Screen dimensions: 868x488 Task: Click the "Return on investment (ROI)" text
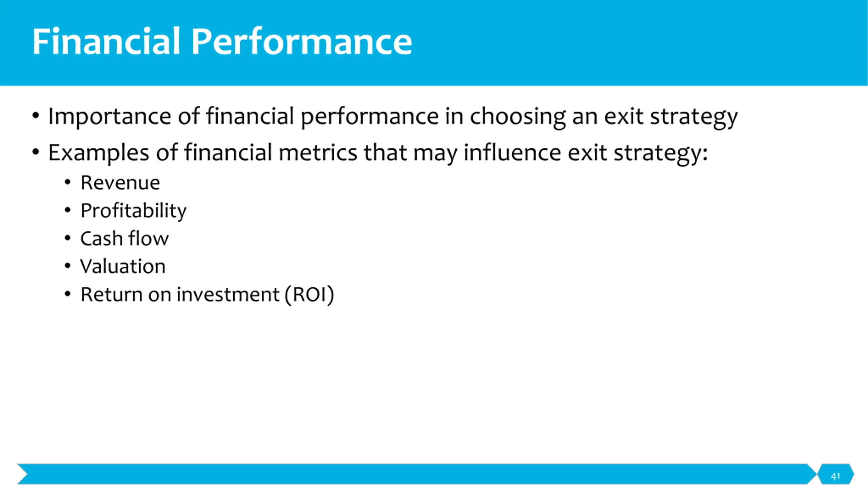tap(207, 294)
